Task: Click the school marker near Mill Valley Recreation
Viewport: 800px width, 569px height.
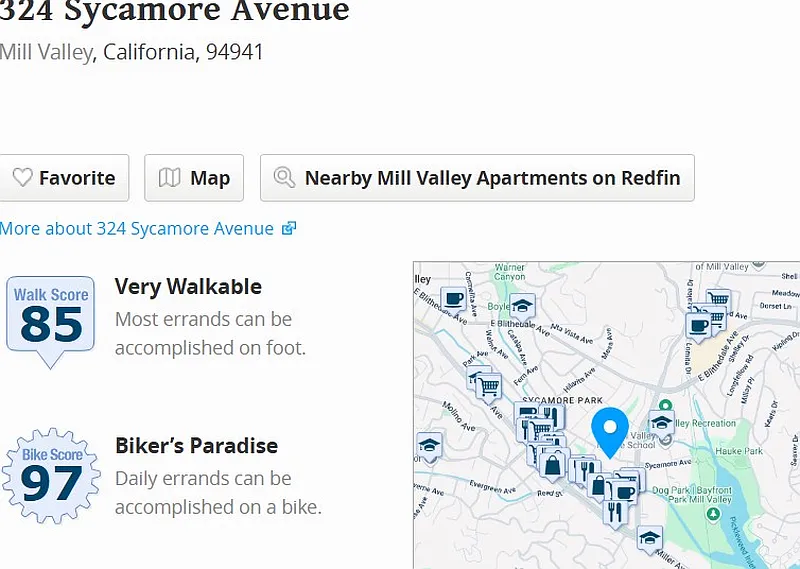Action: pyautogui.click(x=661, y=423)
